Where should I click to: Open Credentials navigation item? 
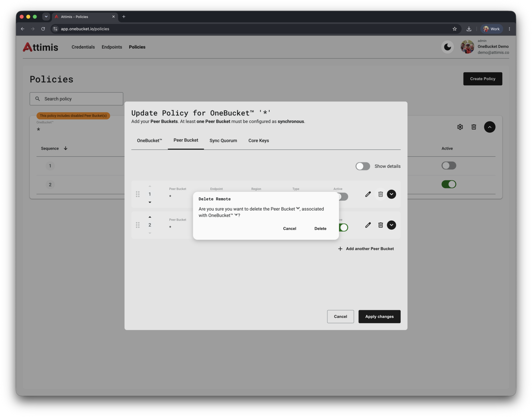coord(83,47)
